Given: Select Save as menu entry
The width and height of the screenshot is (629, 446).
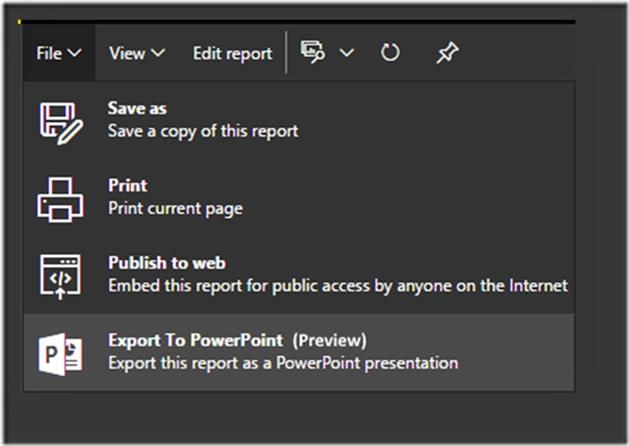Looking at the screenshot, I should (x=299, y=120).
